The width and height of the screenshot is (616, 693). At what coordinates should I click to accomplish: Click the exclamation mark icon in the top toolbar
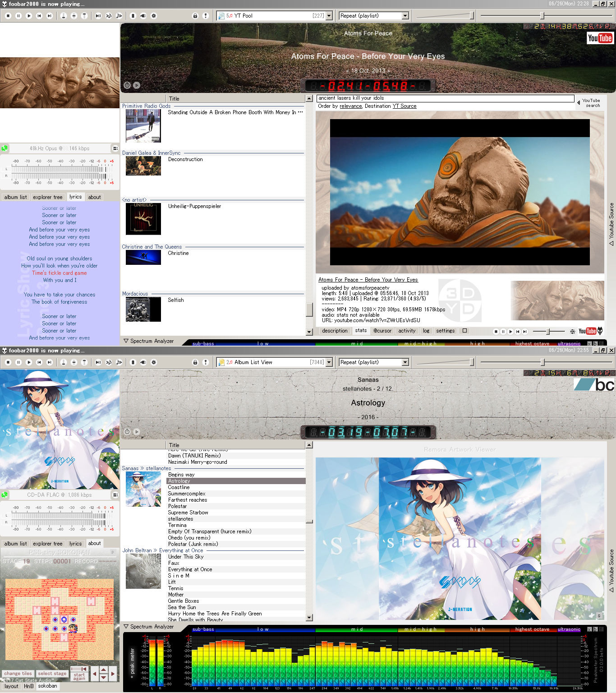pos(206,16)
